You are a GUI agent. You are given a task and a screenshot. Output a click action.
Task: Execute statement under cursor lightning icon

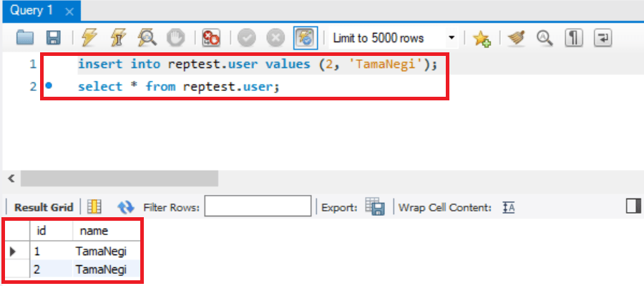[x=118, y=38]
